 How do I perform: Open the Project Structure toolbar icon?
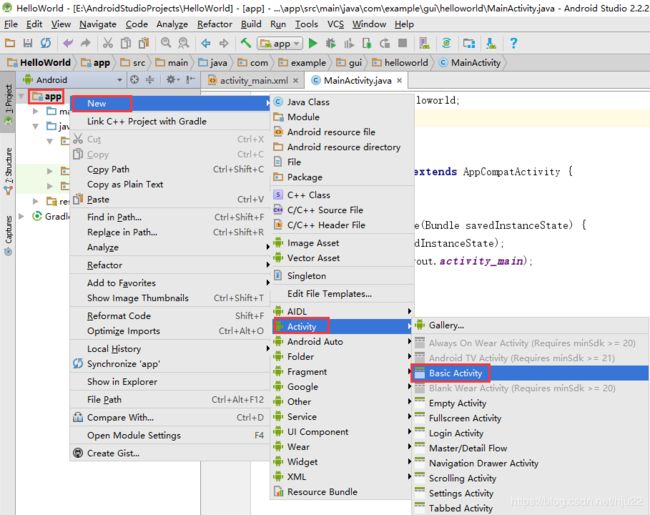[469, 43]
